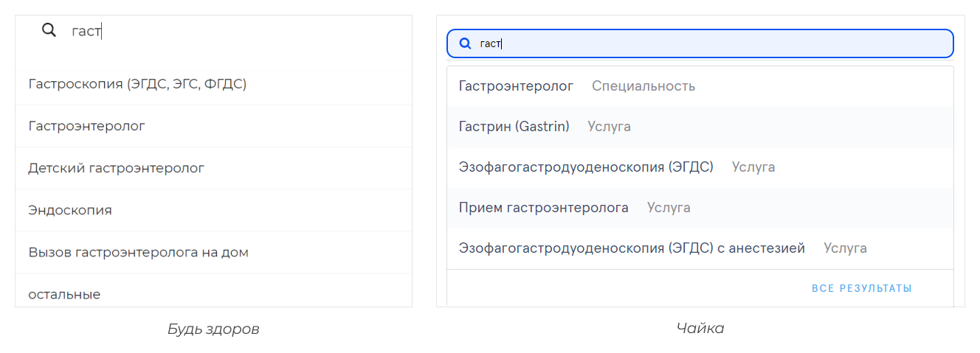Open the 'ВСЕ РЕЗУЛЬТАТЫ' link
The height and width of the screenshot is (353, 980).
tap(861, 288)
